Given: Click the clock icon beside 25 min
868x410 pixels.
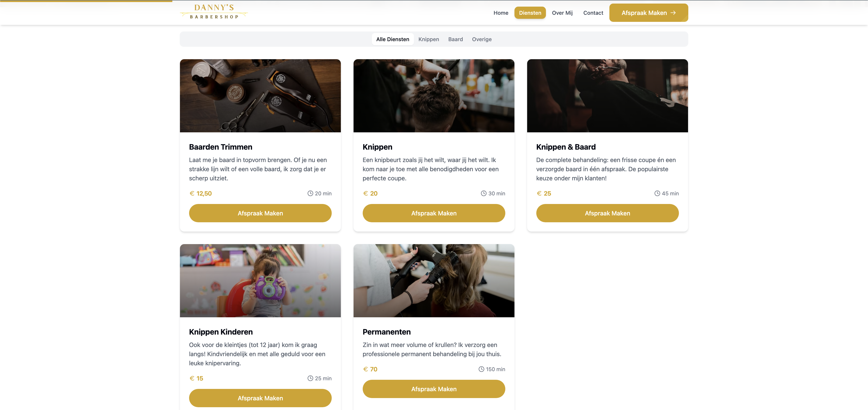Looking at the screenshot, I should coord(310,378).
